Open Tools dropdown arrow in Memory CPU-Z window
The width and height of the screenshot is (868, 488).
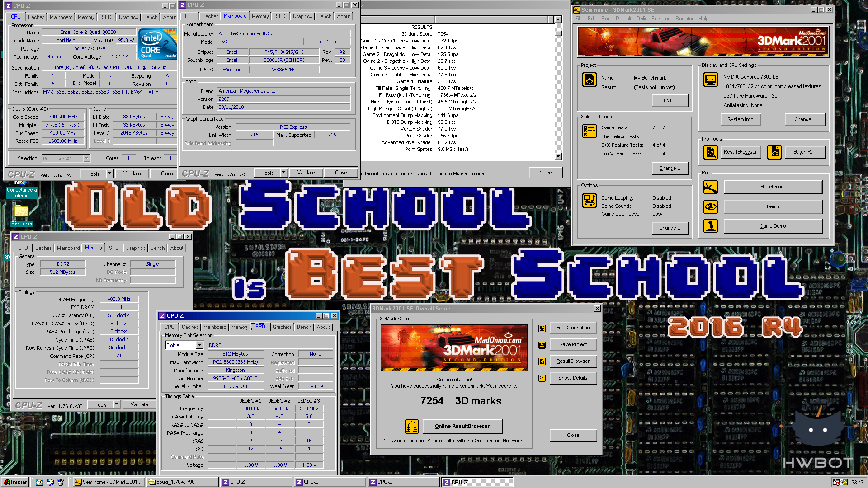click(117, 404)
